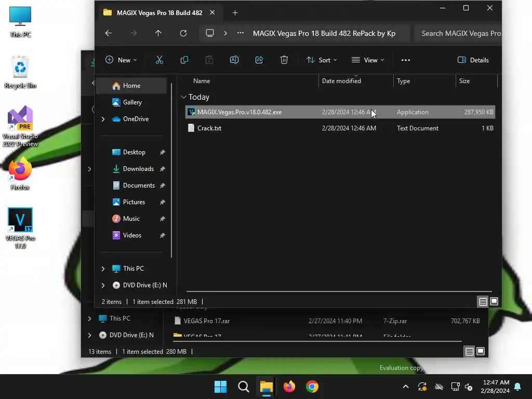Screen dimensions: 532x399
Task: Click the Search MAGIX Vegas Pro field
Action: tap(458, 33)
